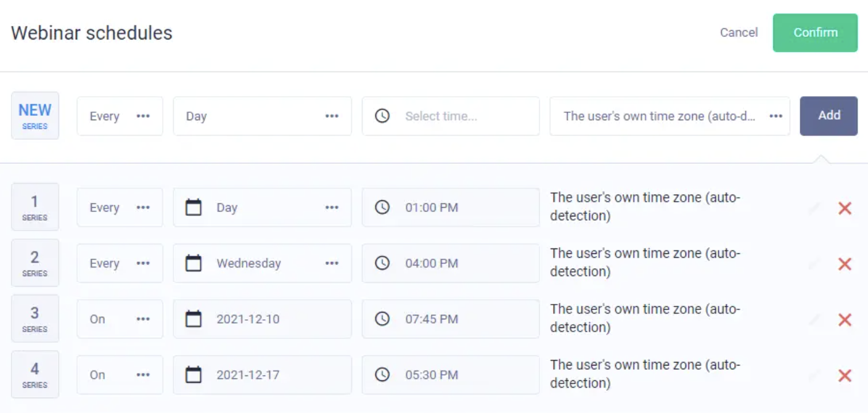Click the Confirm button
The width and height of the screenshot is (868, 413).
click(815, 33)
